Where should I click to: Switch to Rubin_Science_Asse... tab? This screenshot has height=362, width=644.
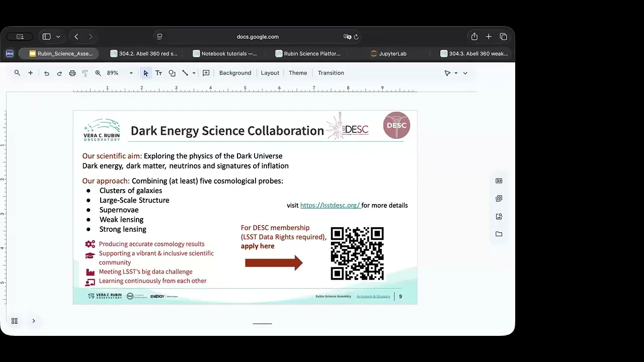(58, 53)
